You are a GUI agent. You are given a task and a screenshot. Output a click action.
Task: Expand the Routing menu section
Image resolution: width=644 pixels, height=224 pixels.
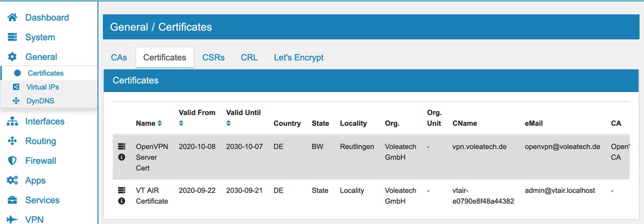tap(40, 141)
